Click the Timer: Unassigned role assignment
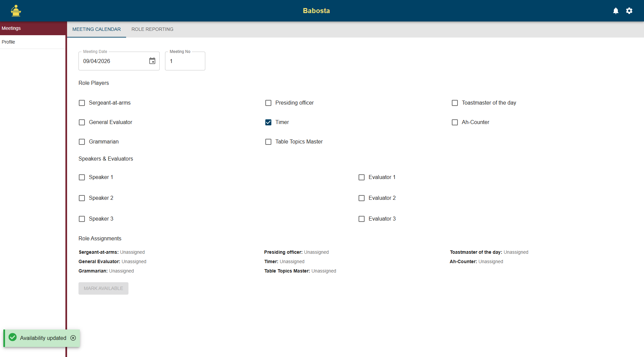This screenshot has width=644, height=357. [284, 261]
